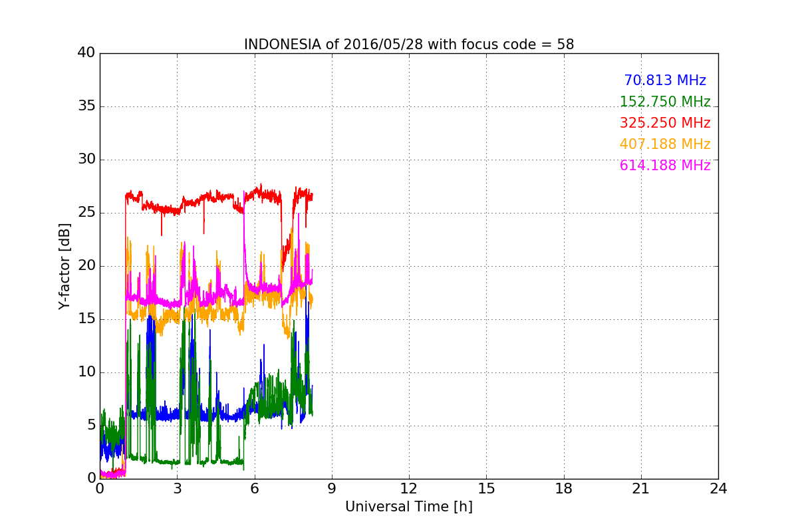
Task: Click the y-axis tick value 15
Action: click(86, 319)
